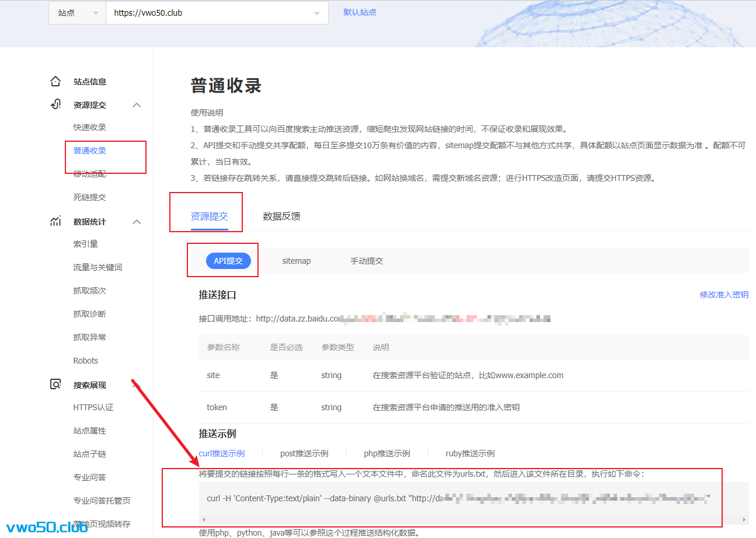Click the 数据统计 sidebar section label
Image resolution: width=756 pixels, height=538 pixels.
point(90,222)
